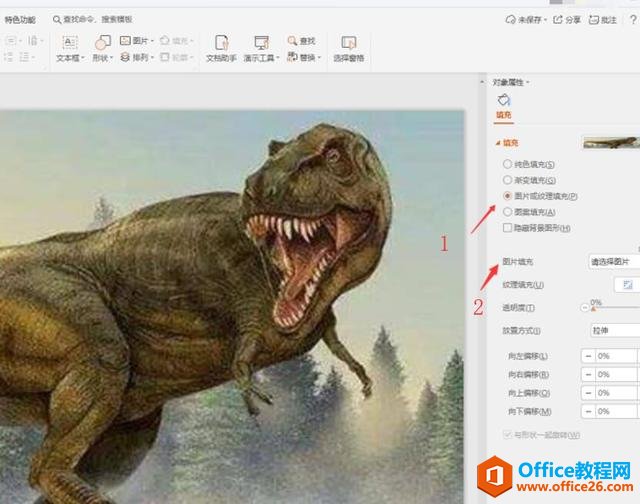Image resolution: width=640 pixels, height=504 pixels.
Task: Open help via the question mark icon
Action: click(633, 19)
